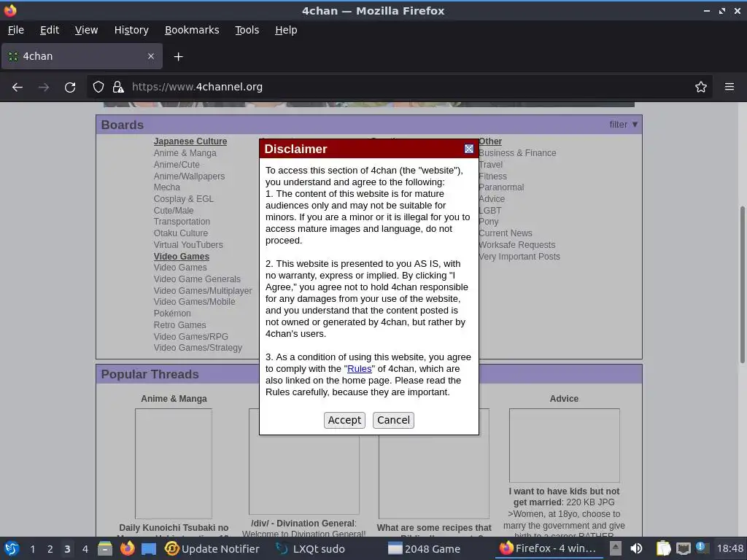
Task: Open the Otaku Culture board link
Action: 181,233
